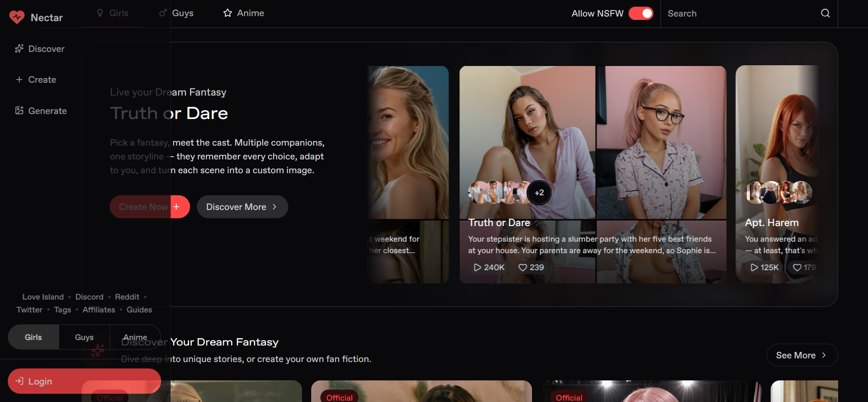
Task: Click the "Discover Your Dream Fantasy" section heading
Action: click(200, 342)
